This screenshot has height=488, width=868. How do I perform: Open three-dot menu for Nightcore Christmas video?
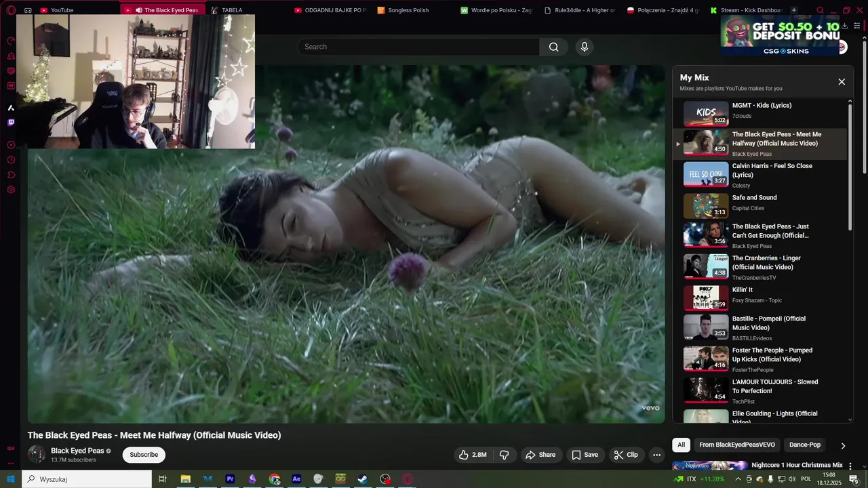pos(850,466)
